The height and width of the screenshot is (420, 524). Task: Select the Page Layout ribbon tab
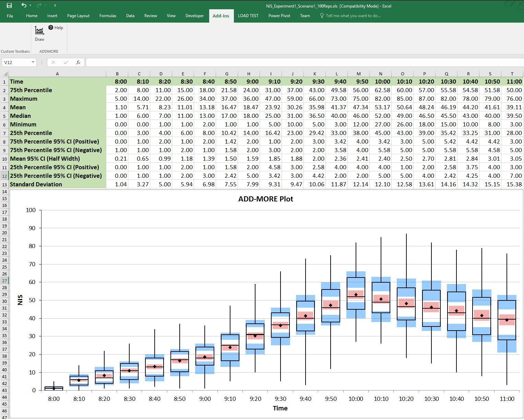click(x=78, y=16)
